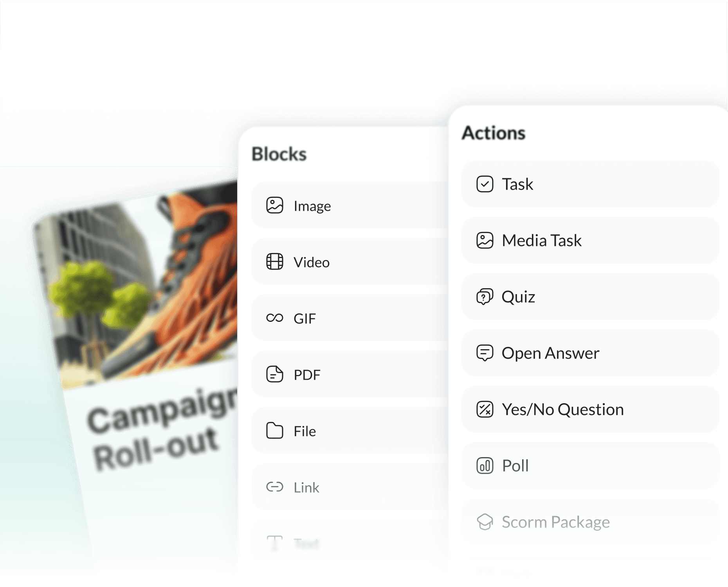Click the File folder icon
The image size is (728, 587).
[275, 431]
